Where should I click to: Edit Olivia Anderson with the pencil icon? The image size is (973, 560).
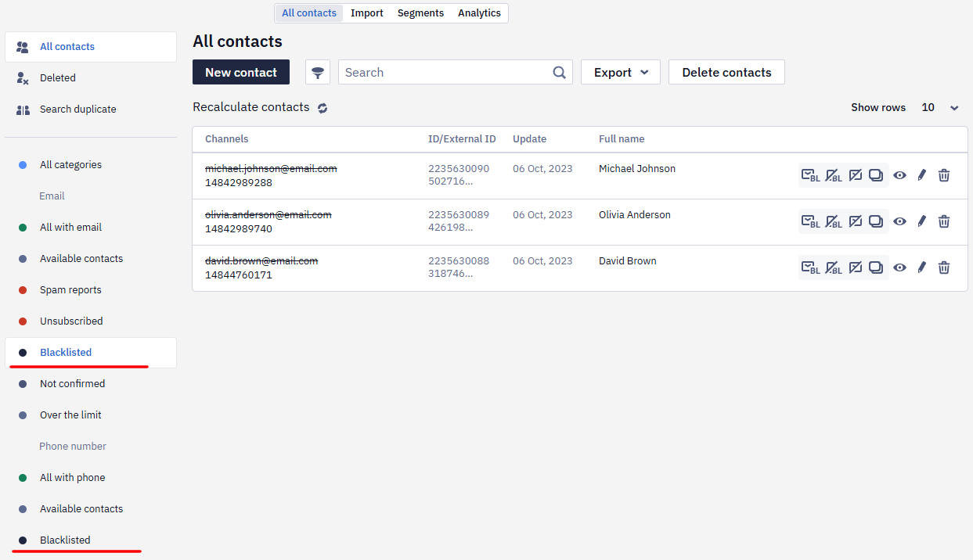tap(921, 222)
